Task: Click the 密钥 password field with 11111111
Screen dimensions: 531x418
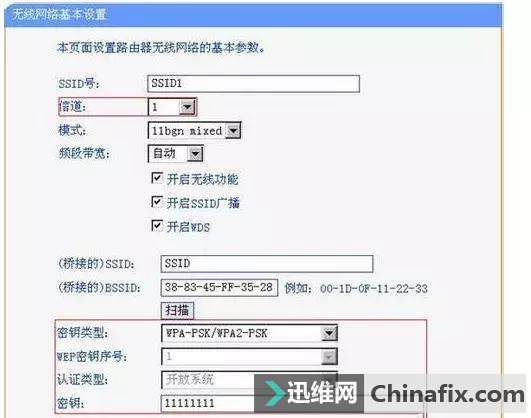Action: pyautogui.click(x=208, y=403)
